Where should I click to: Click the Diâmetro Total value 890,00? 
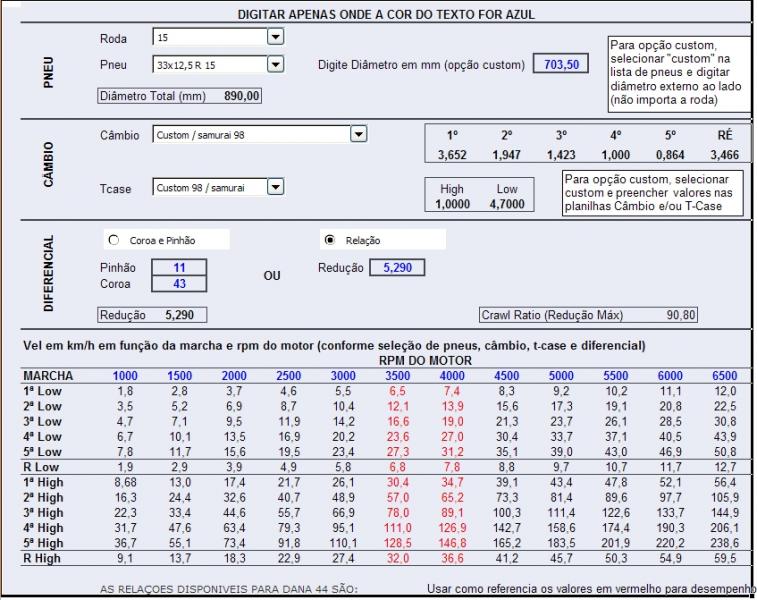[x=241, y=96]
